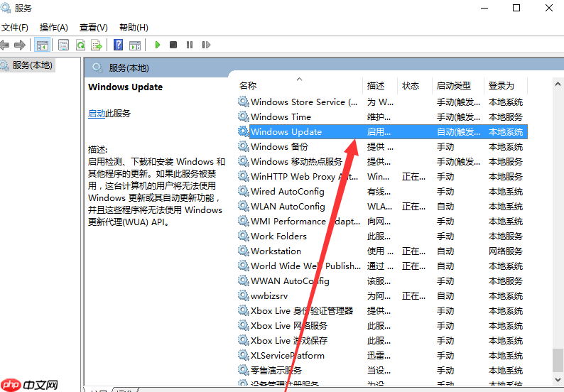Click the show/hide action pane icon
This screenshot has height=392, width=564.
click(x=135, y=45)
